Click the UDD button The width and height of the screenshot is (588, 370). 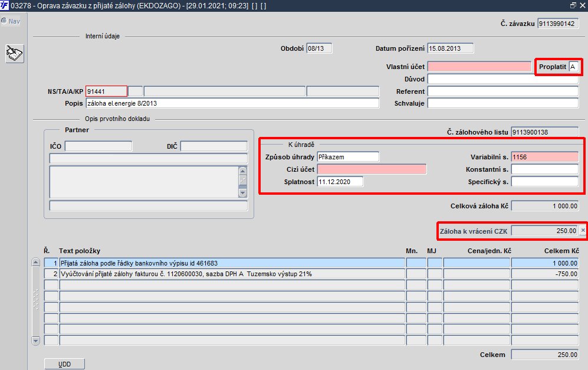pyautogui.click(x=64, y=364)
